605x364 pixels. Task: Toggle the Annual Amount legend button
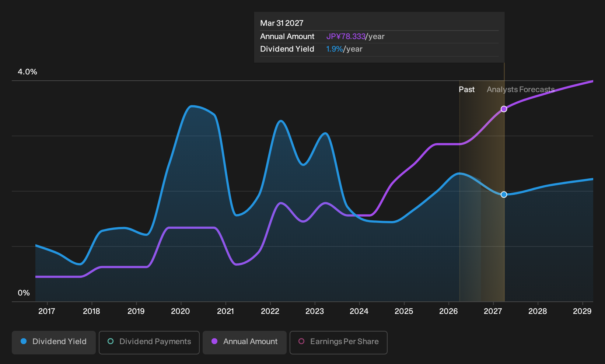245,343
